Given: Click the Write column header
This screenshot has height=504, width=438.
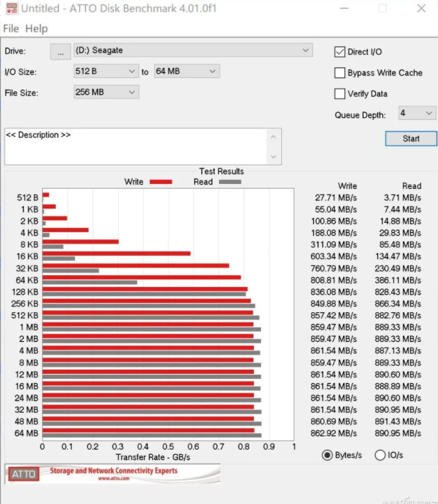Looking at the screenshot, I should pyautogui.click(x=347, y=186).
